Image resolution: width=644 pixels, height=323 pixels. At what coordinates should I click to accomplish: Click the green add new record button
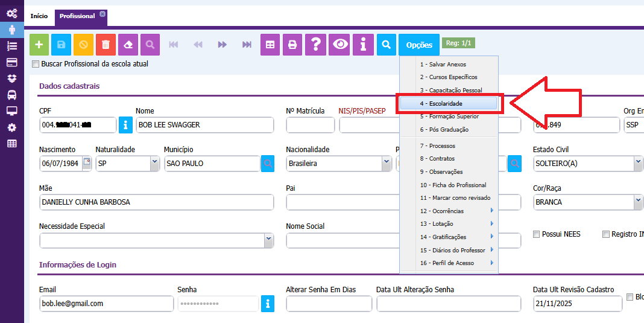tap(39, 45)
